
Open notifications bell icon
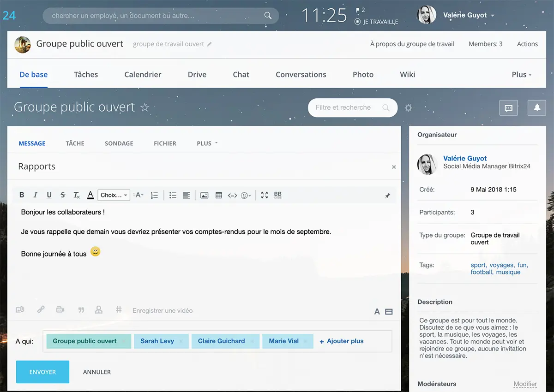536,107
